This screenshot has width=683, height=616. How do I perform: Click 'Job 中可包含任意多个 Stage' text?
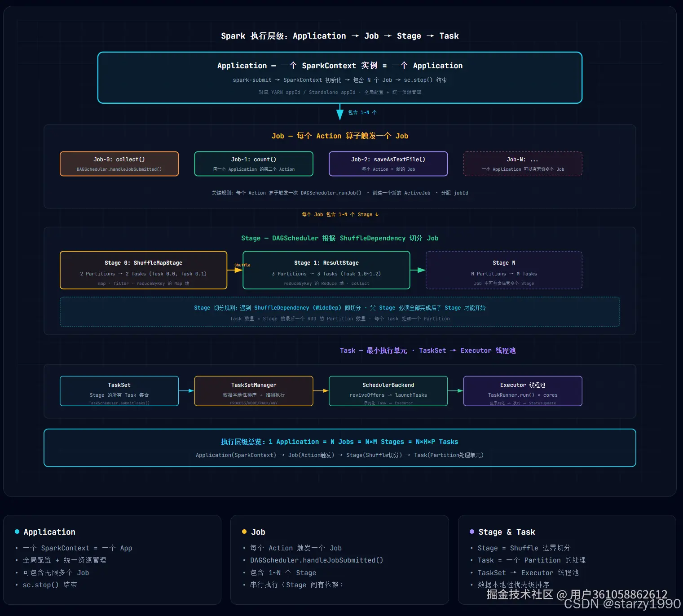pyautogui.click(x=504, y=284)
